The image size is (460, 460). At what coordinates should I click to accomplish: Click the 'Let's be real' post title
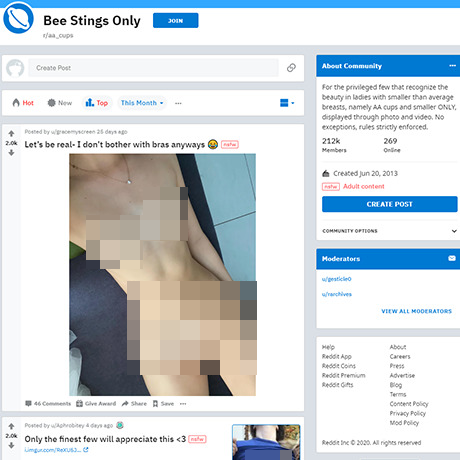[115, 145]
